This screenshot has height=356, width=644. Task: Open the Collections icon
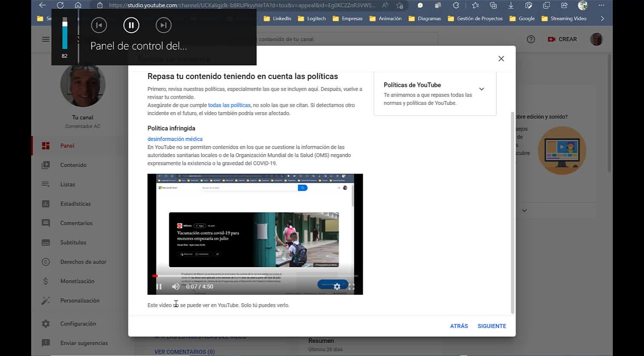pos(493,5)
